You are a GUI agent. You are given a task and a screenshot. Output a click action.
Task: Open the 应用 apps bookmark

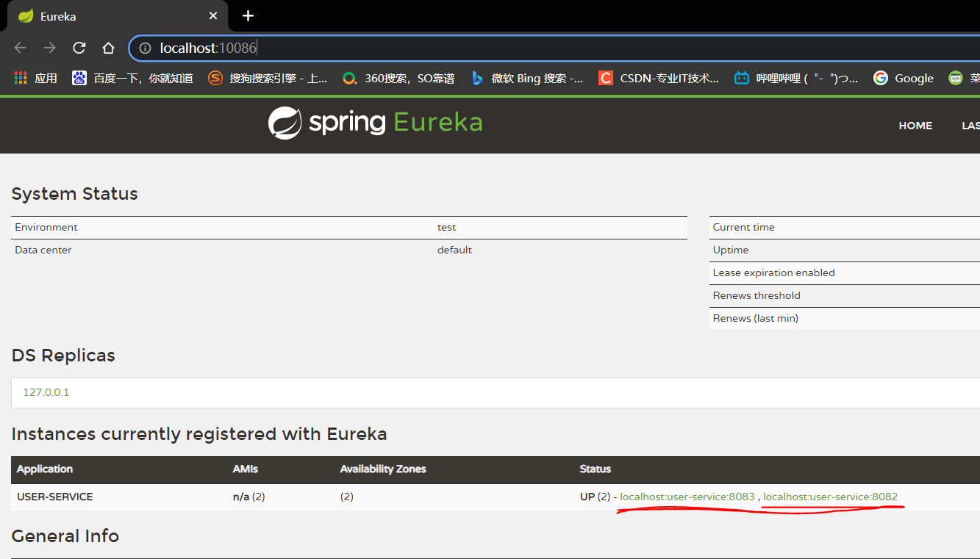point(36,78)
